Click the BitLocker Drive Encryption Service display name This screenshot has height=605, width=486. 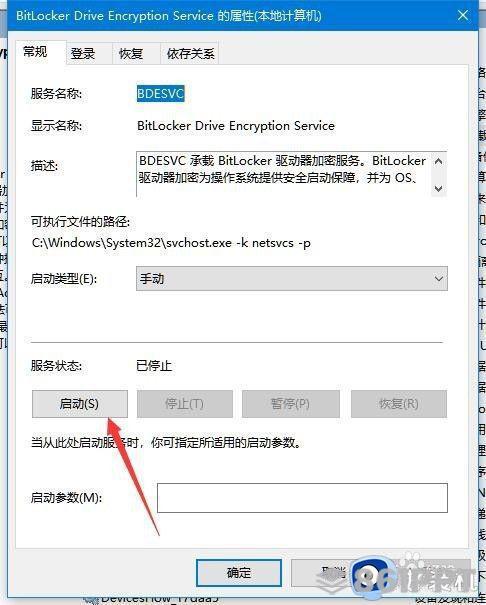point(236,126)
